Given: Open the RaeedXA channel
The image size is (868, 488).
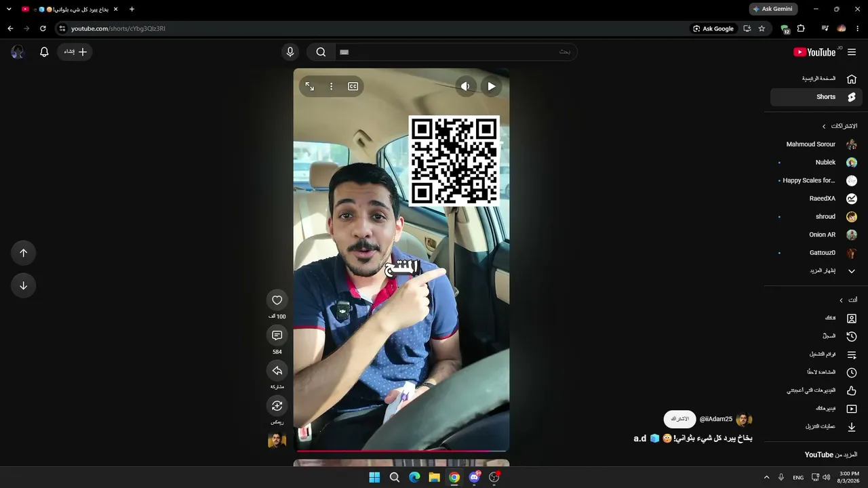Looking at the screenshot, I should pos(816,199).
